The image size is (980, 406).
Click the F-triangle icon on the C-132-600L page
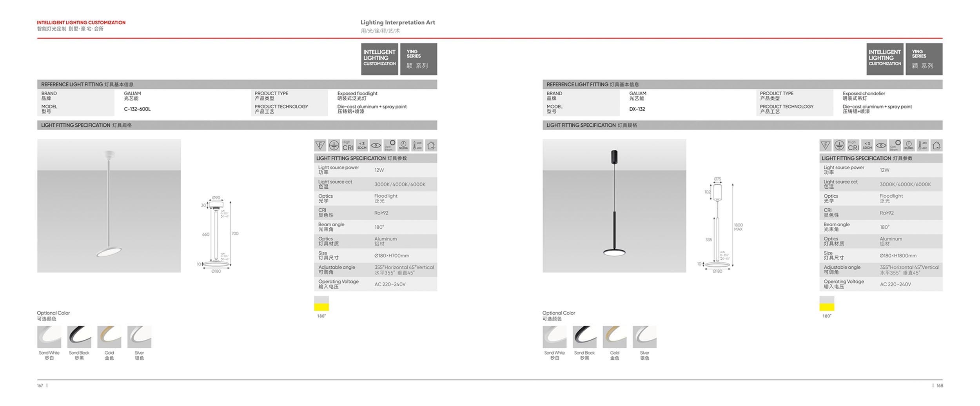(320, 145)
